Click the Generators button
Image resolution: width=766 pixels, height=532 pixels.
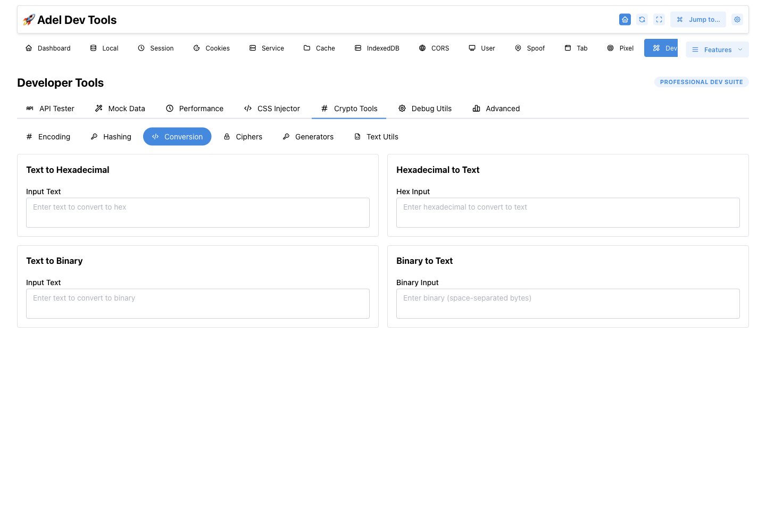(308, 137)
